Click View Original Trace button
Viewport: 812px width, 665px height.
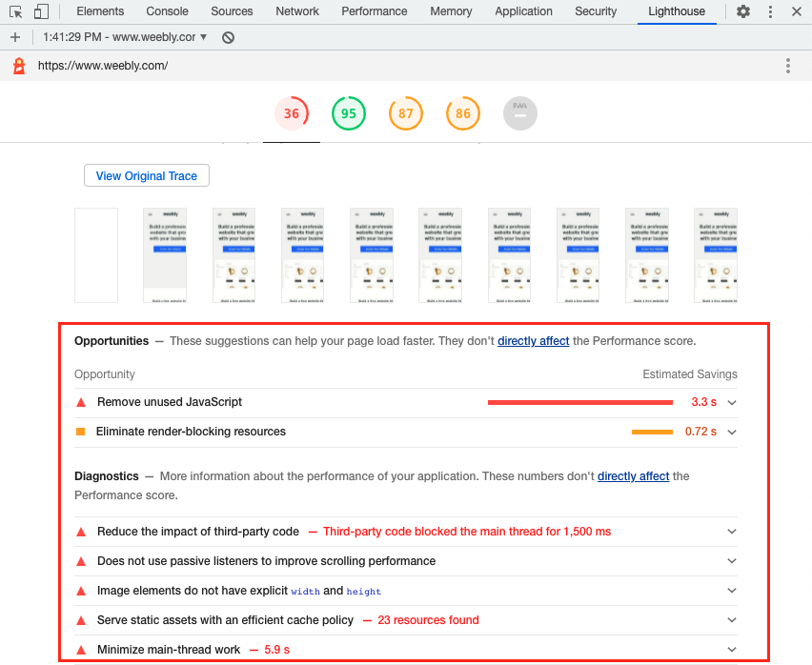147,175
